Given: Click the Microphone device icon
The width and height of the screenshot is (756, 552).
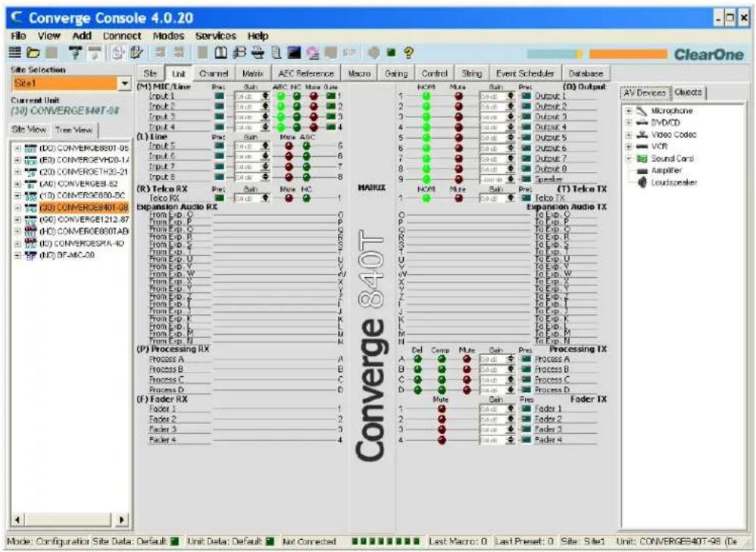Looking at the screenshot, I should [642, 111].
